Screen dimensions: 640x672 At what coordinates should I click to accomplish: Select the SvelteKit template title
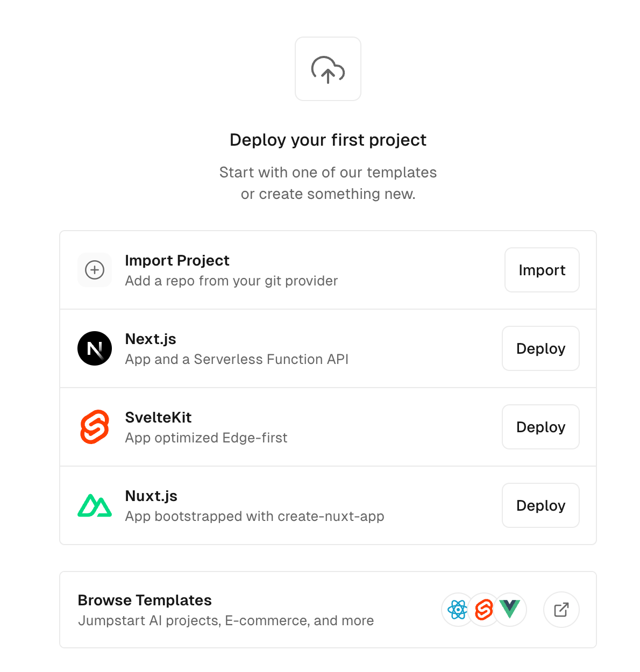point(158,418)
